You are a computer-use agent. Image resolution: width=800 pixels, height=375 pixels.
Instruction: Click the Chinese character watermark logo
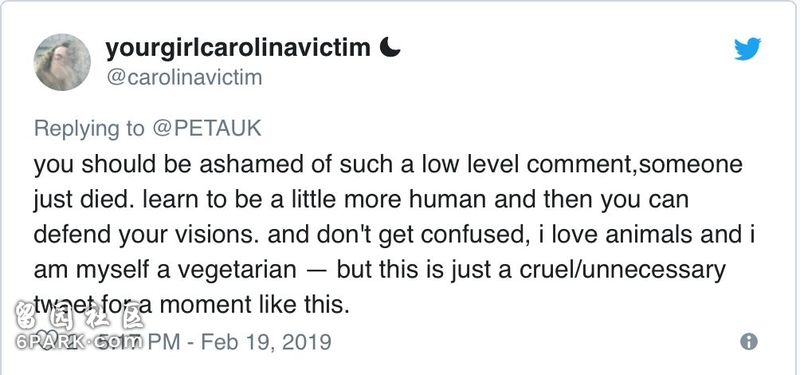[79, 315]
